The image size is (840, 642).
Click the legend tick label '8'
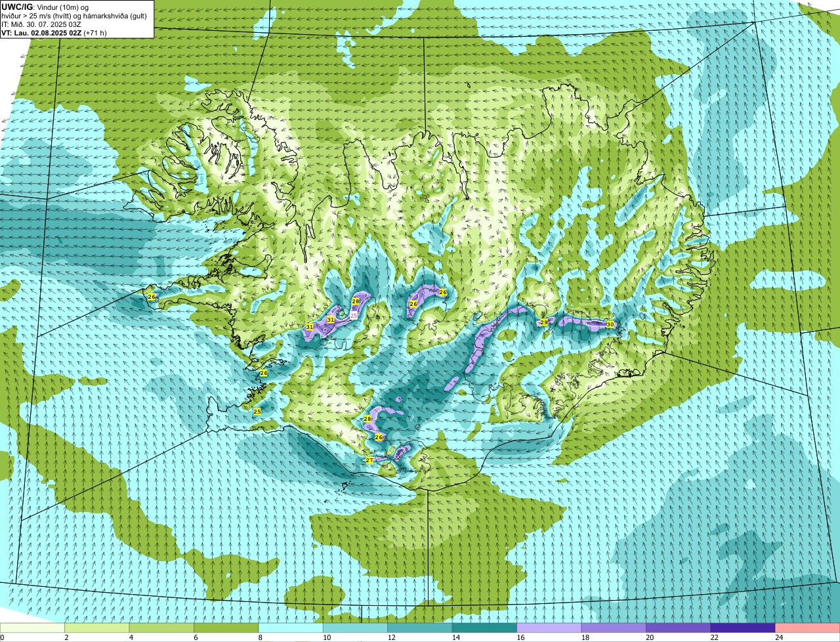[260, 637]
